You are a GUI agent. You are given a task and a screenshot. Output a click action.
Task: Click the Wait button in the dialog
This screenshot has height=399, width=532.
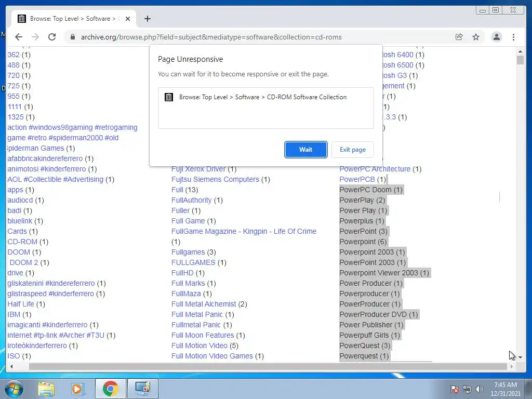pos(305,150)
